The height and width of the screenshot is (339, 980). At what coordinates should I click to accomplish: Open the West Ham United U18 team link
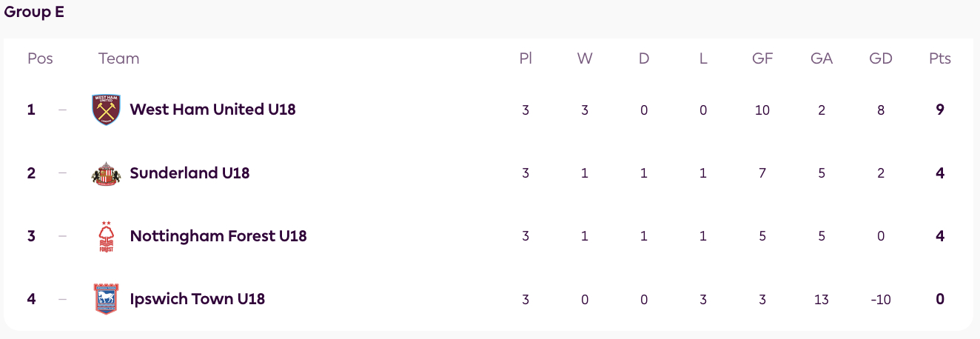pos(212,110)
